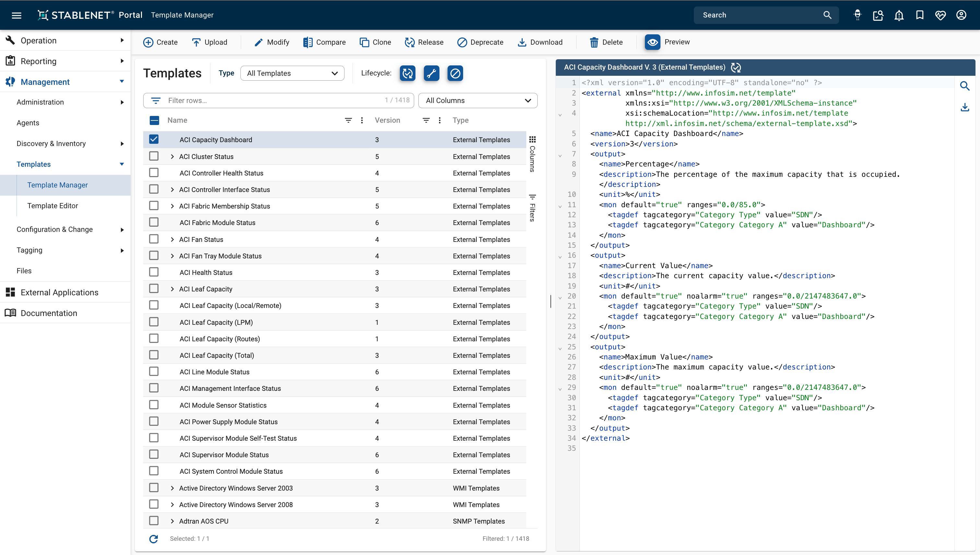Expand the ACI Fabric Membership Status row
Screen dimensions: 980x555
[172, 206]
